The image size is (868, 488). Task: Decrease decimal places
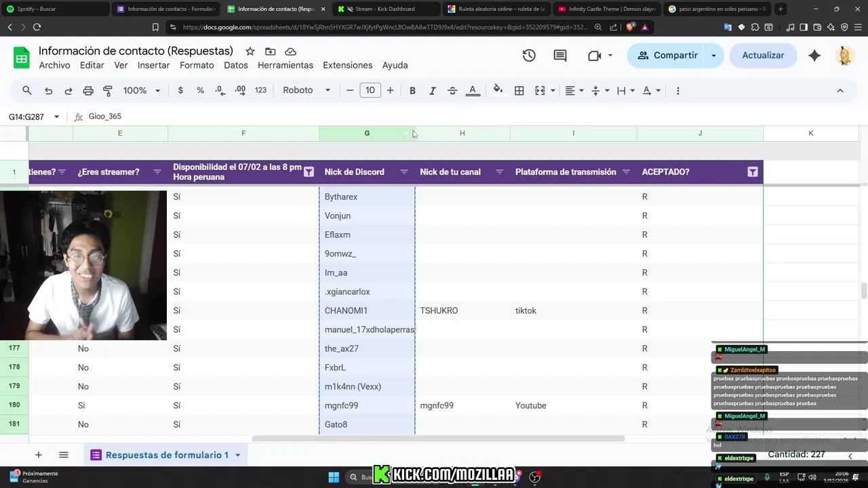(220, 90)
